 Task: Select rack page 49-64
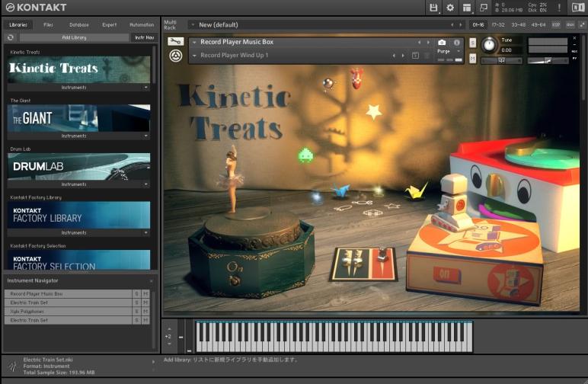538,24
